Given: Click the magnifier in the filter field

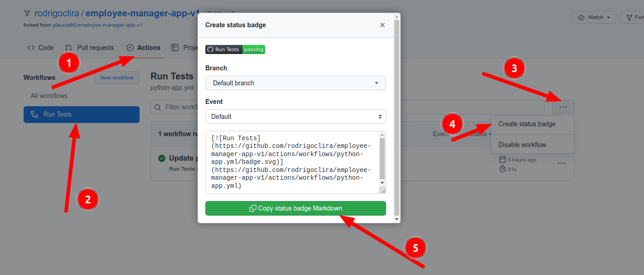Looking at the screenshot, I should (157, 107).
